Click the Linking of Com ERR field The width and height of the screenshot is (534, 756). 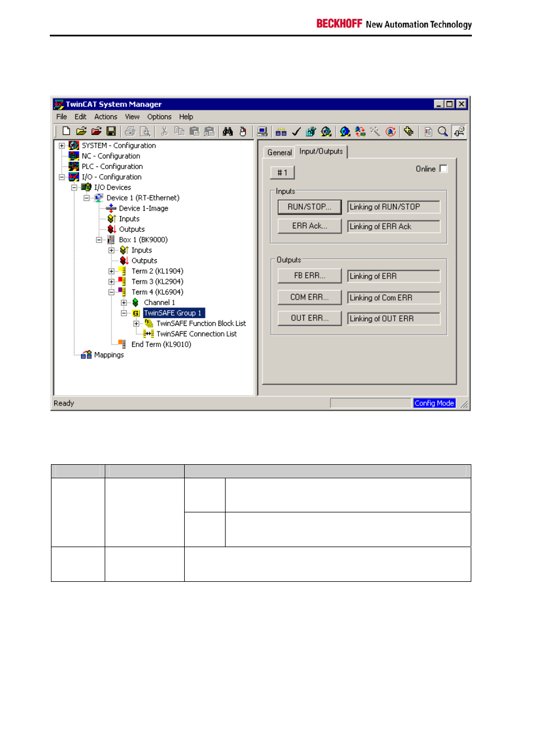click(x=394, y=297)
